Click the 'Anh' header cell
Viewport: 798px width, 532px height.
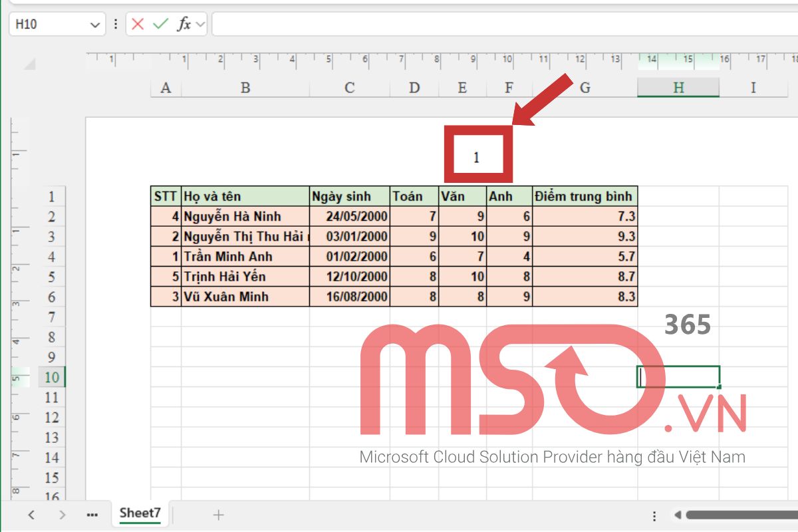(509, 196)
